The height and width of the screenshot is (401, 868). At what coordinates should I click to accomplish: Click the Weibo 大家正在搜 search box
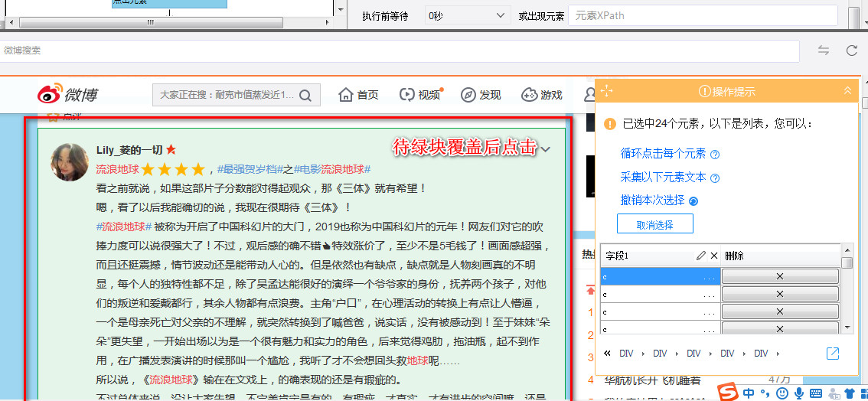pos(237,95)
